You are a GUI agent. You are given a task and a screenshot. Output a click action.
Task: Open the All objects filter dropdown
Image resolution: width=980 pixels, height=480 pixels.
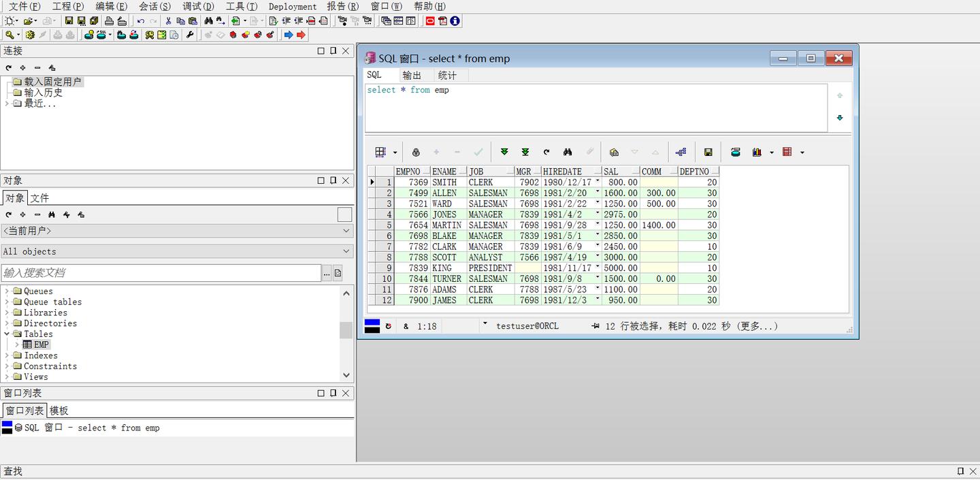tap(346, 251)
